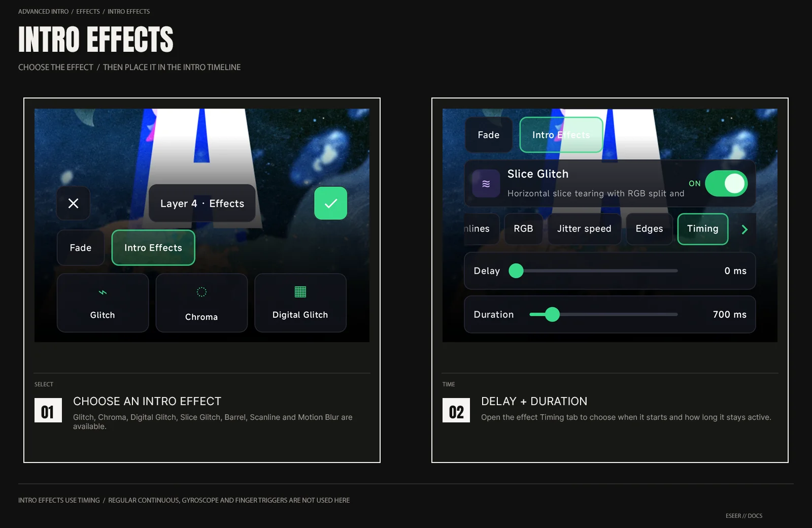Click the CHOOSE AN INTRO EFFECT heading

pyautogui.click(x=147, y=401)
